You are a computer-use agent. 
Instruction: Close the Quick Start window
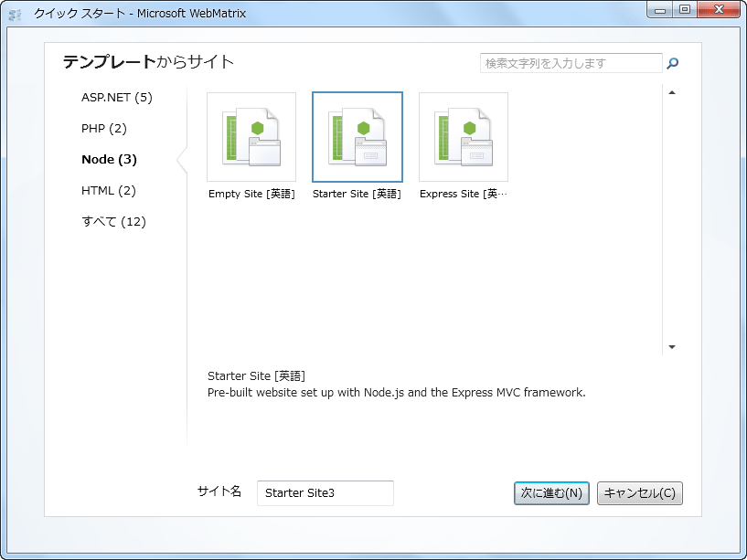719,10
